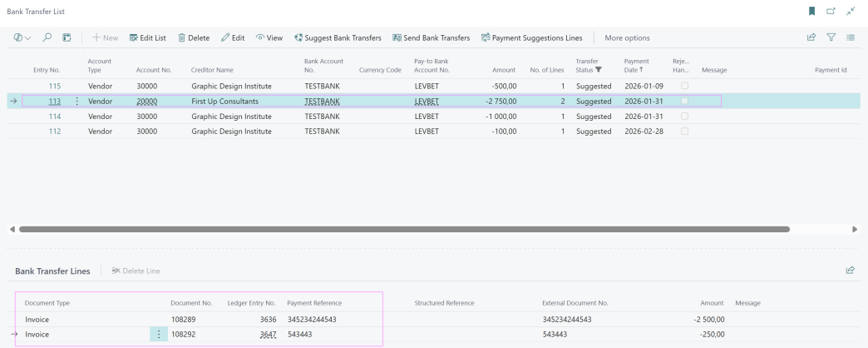Open More options menu

[x=627, y=37]
